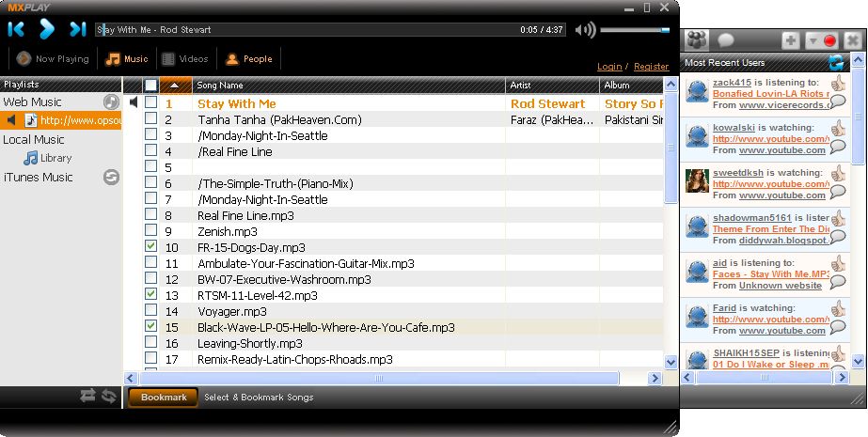Viewport: 868px width, 437px height.
Task: Open the People tab
Action: (249, 58)
